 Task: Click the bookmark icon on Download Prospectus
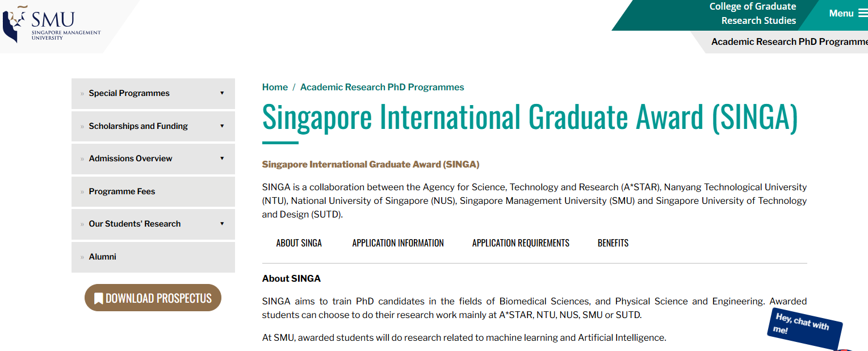(98, 298)
